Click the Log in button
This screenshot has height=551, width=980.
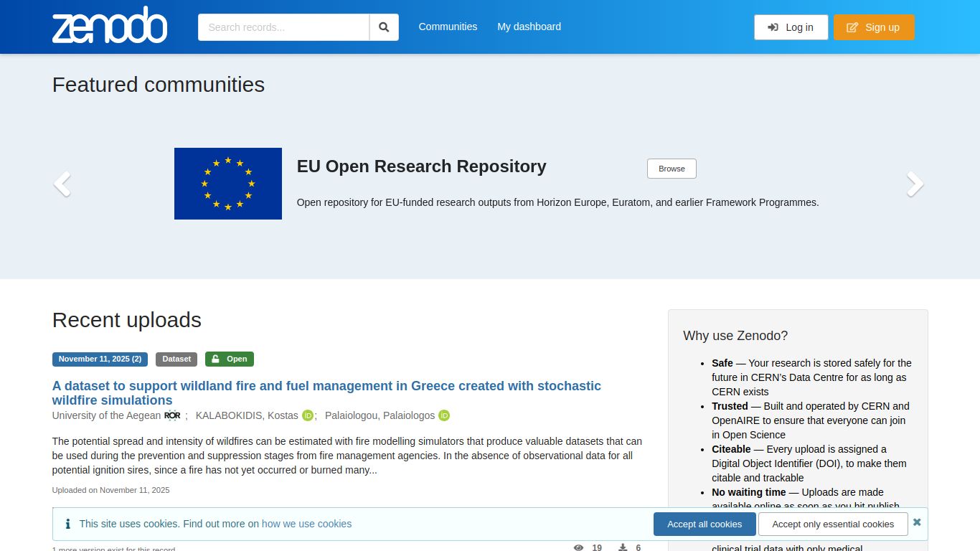[x=791, y=27]
